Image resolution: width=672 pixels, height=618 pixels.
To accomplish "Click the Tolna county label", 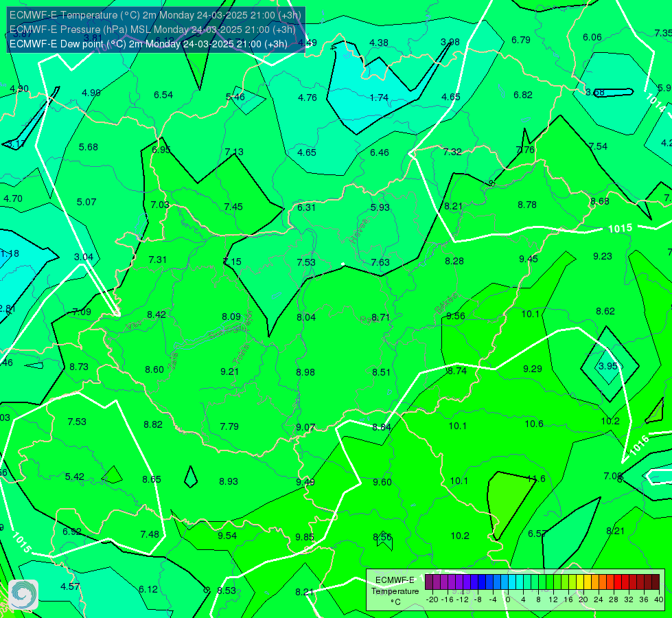I will tap(240, 354).
